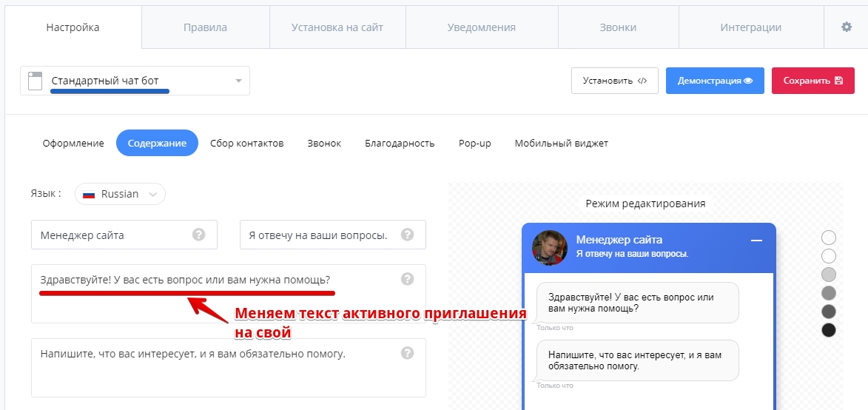Select the dark gray color swatch
The image size is (868, 410).
tap(829, 312)
